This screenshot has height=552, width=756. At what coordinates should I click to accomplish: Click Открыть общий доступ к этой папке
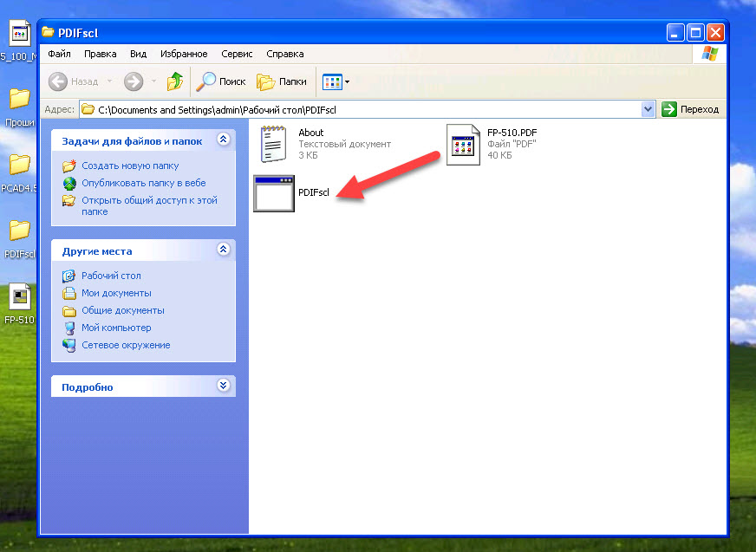149,206
